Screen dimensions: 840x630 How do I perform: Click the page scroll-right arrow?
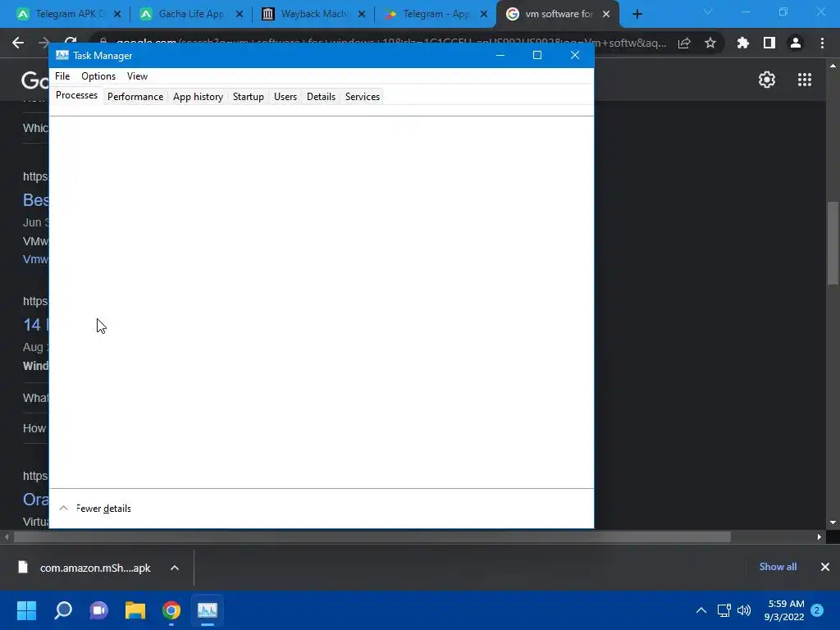click(x=819, y=536)
